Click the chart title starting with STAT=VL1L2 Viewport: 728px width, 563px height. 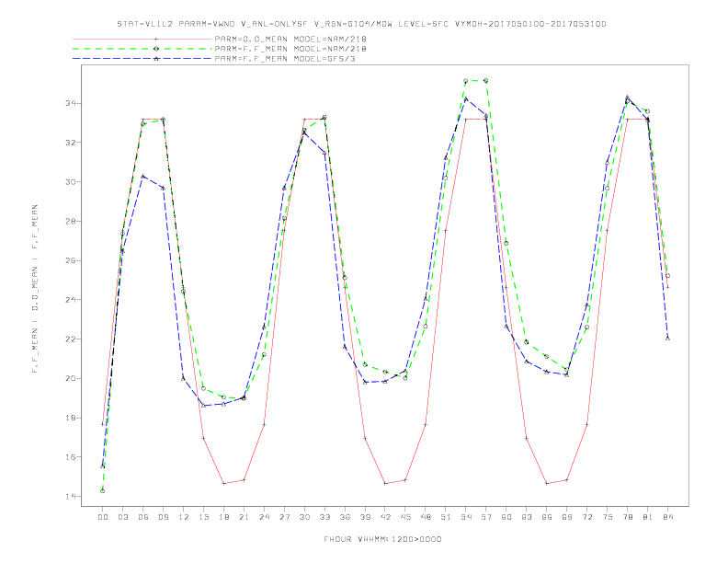(x=361, y=24)
